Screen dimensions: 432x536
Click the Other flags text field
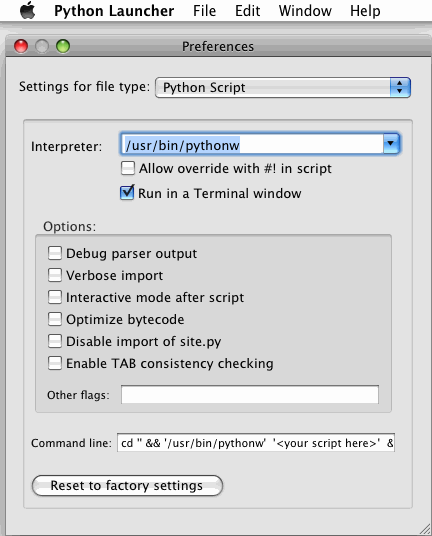point(250,394)
